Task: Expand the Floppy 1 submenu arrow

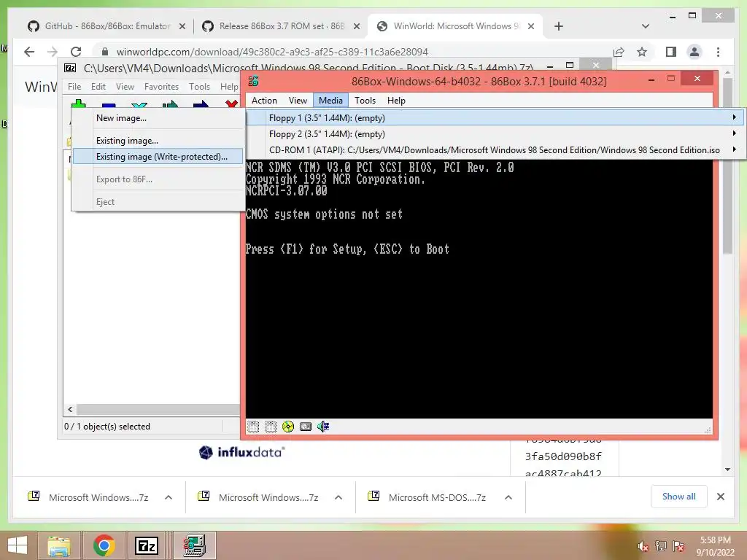Action: point(734,117)
